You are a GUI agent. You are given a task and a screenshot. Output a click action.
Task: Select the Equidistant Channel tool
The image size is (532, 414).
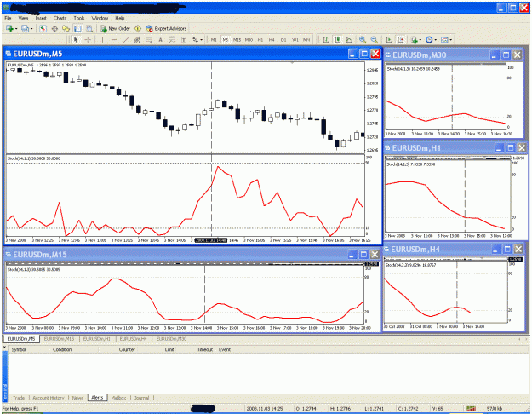(137, 40)
